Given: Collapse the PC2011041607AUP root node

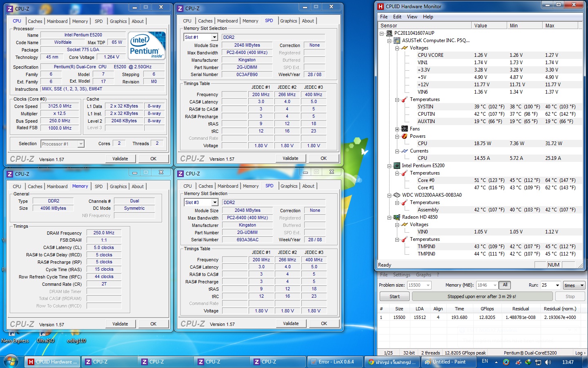Looking at the screenshot, I should point(382,34).
